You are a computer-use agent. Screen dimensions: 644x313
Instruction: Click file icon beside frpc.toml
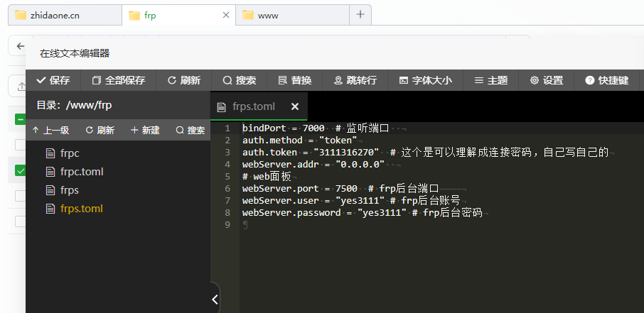pos(50,172)
